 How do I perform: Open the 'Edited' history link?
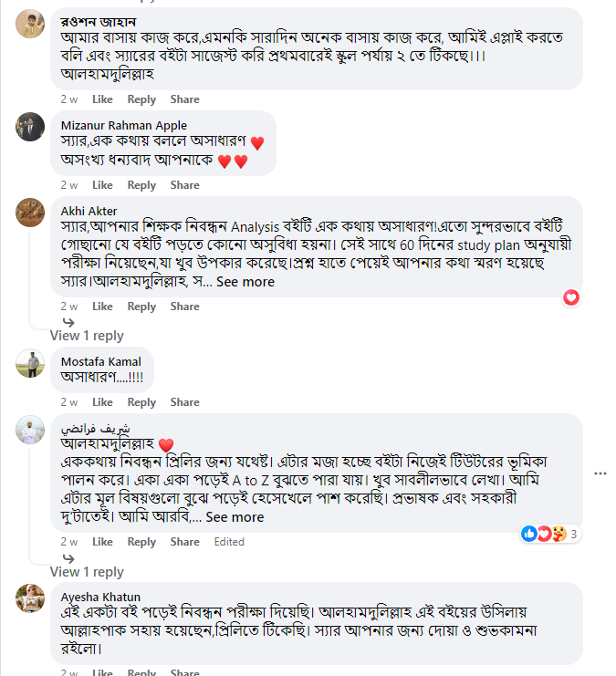coord(229,542)
